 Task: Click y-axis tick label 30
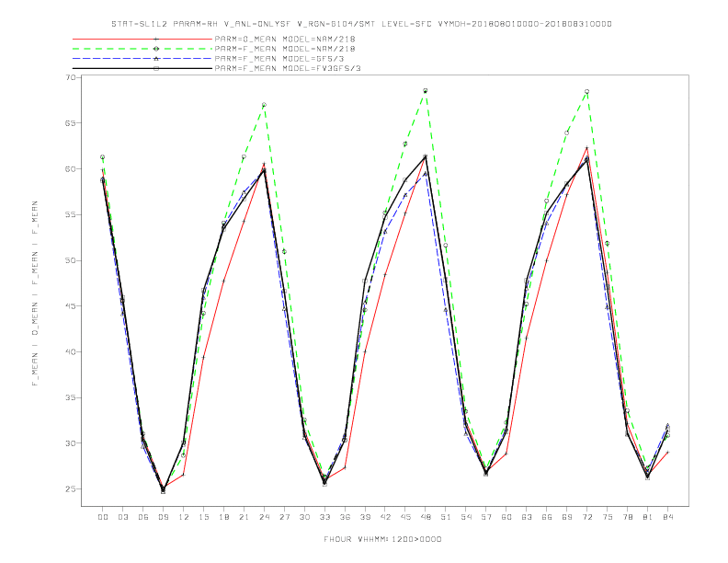[x=71, y=443]
